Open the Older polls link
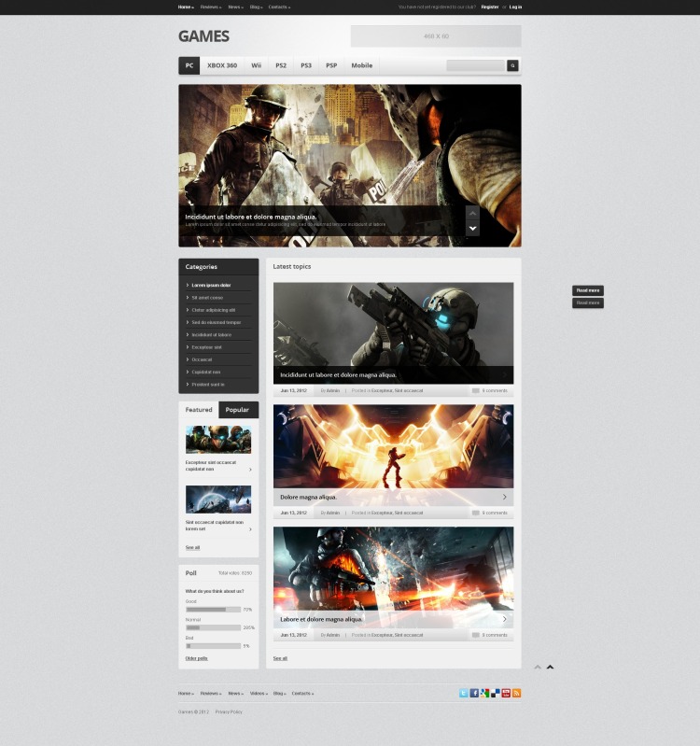Viewport: 700px width, 746px height. click(196, 658)
